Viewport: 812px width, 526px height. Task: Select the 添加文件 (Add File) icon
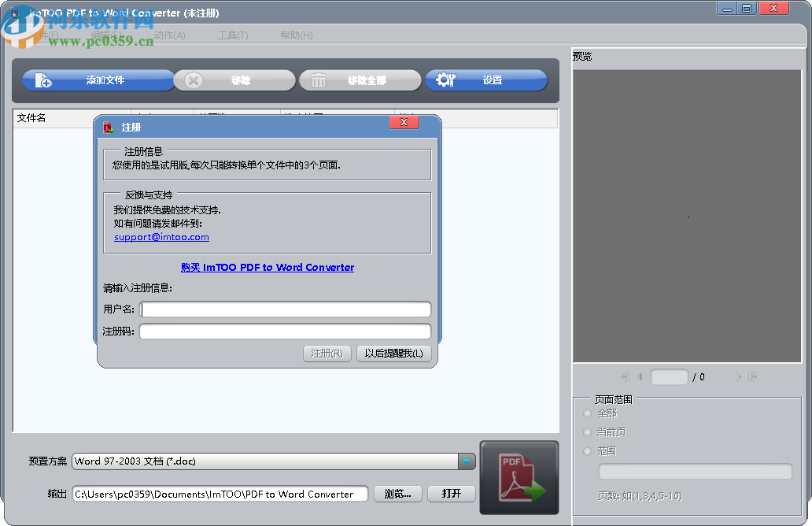pyautogui.click(x=44, y=80)
